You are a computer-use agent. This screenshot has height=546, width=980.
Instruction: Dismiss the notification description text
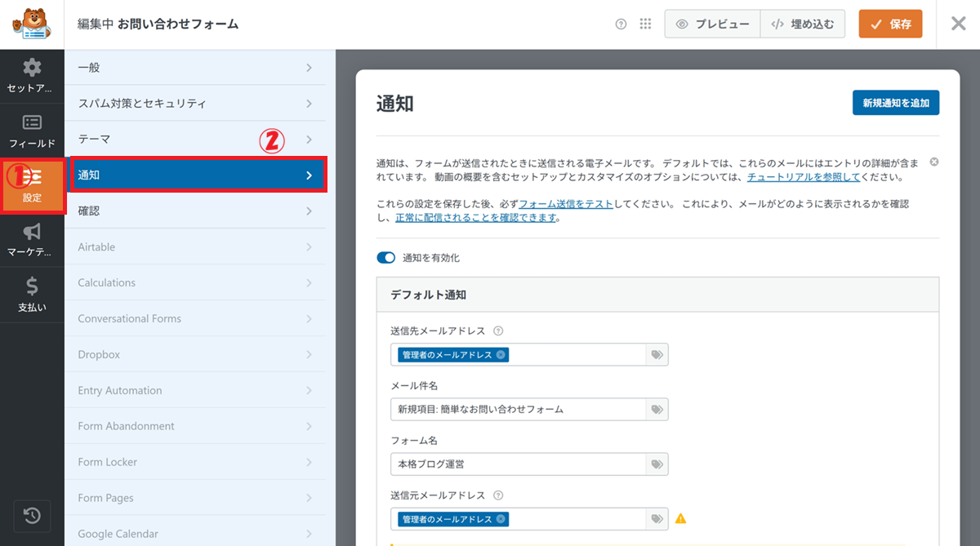(934, 162)
